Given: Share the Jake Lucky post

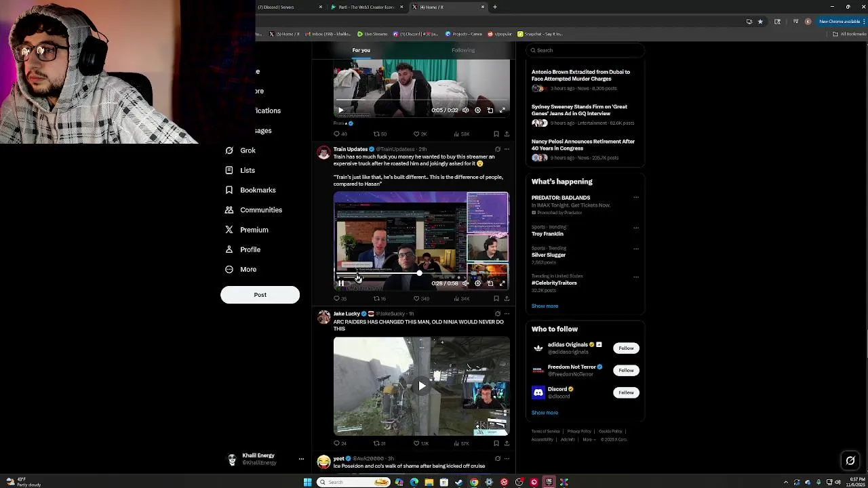Looking at the screenshot, I should pos(507,443).
